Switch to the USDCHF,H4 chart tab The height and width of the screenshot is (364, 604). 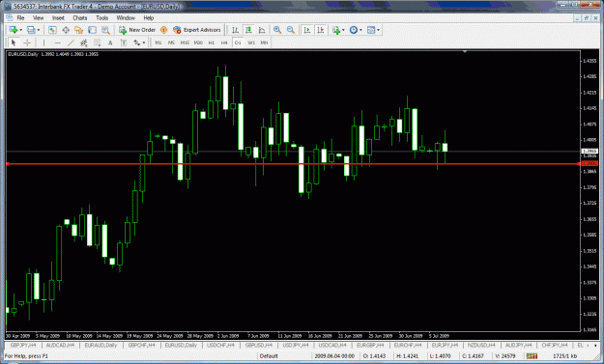(x=220, y=345)
